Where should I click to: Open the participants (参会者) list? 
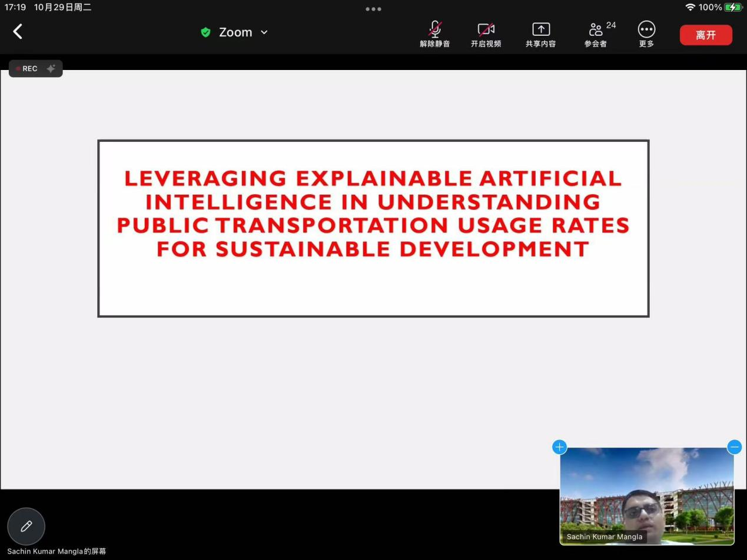pos(596,34)
